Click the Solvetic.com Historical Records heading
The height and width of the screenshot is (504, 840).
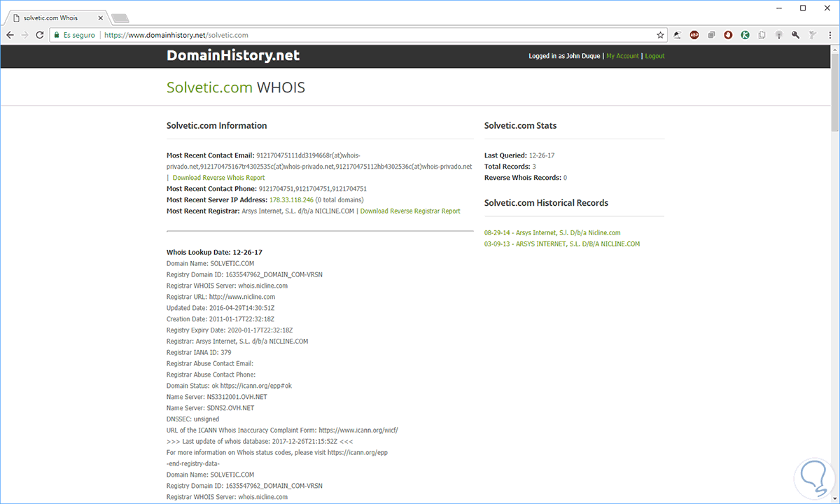pyautogui.click(x=546, y=203)
